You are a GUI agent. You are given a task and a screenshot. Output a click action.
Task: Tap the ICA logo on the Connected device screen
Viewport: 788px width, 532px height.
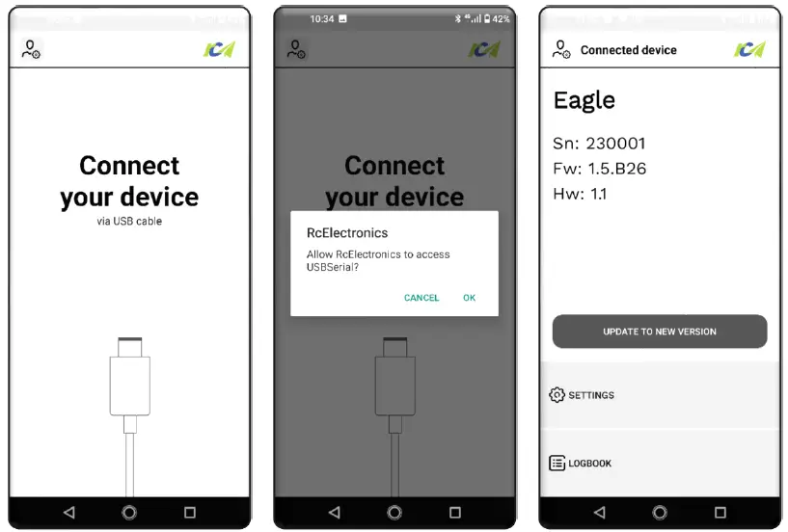[x=749, y=49]
